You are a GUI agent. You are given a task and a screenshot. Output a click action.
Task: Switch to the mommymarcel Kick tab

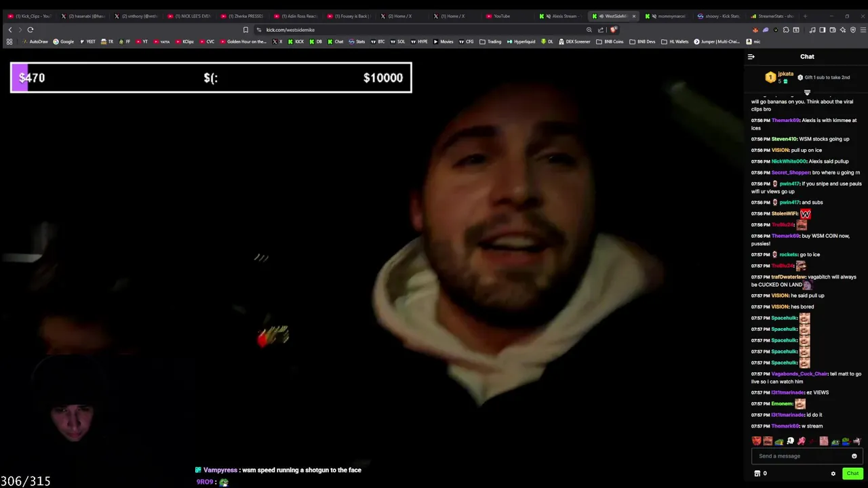(667, 16)
